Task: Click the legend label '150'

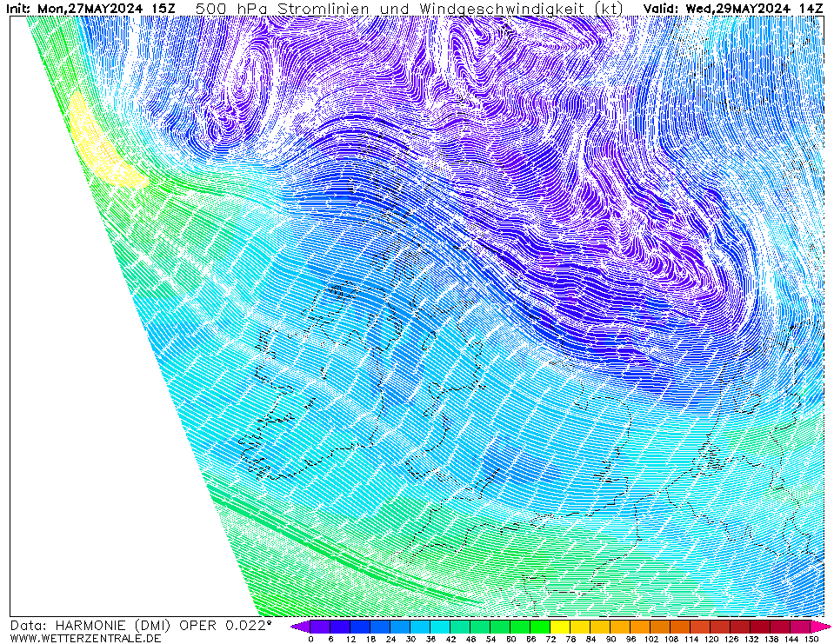Action: click(811, 639)
